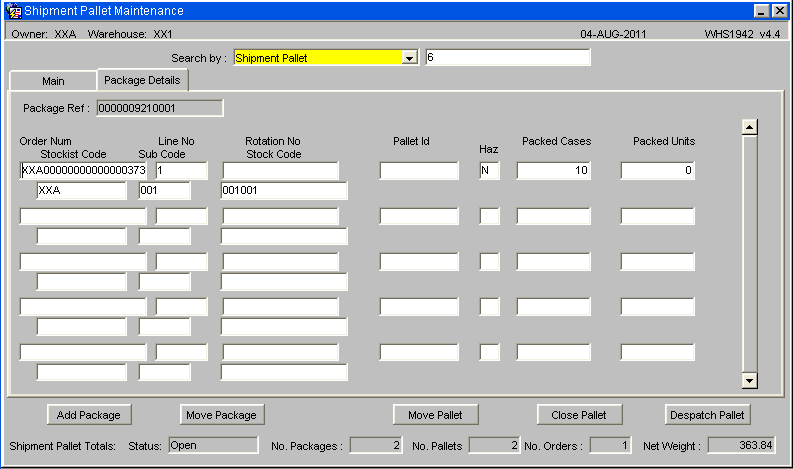
Task: Switch to the Main tab
Action: click(x=53, y=81)
